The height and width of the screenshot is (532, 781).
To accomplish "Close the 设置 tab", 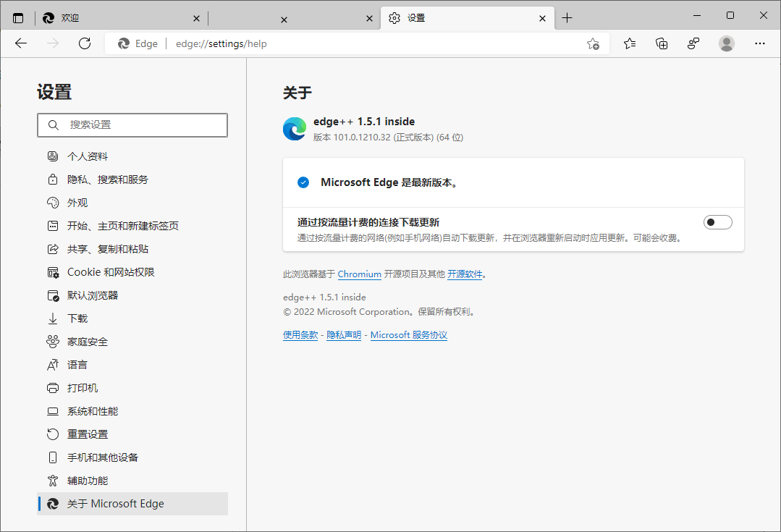I will click(x=543, y=19).
